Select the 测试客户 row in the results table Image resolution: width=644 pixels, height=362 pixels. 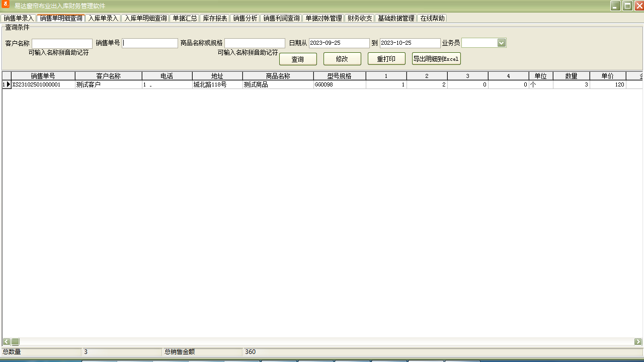point(108,84)
